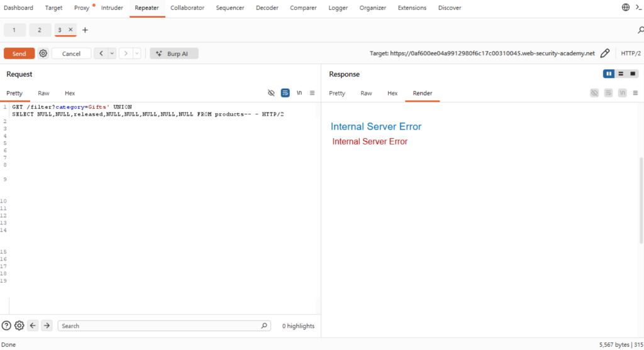Click blue 'Internal Server Error' heading
Screen dimensions: 644x350
click(376, 126)
